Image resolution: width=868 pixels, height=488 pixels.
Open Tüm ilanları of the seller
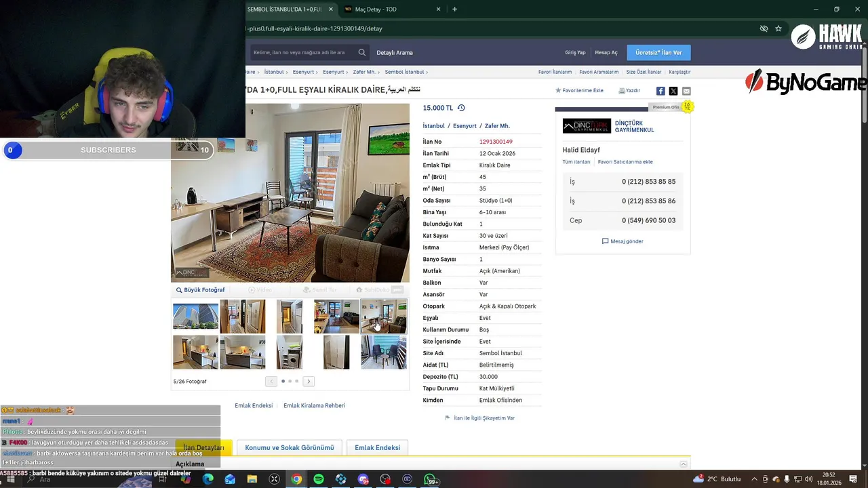point(576,162)
